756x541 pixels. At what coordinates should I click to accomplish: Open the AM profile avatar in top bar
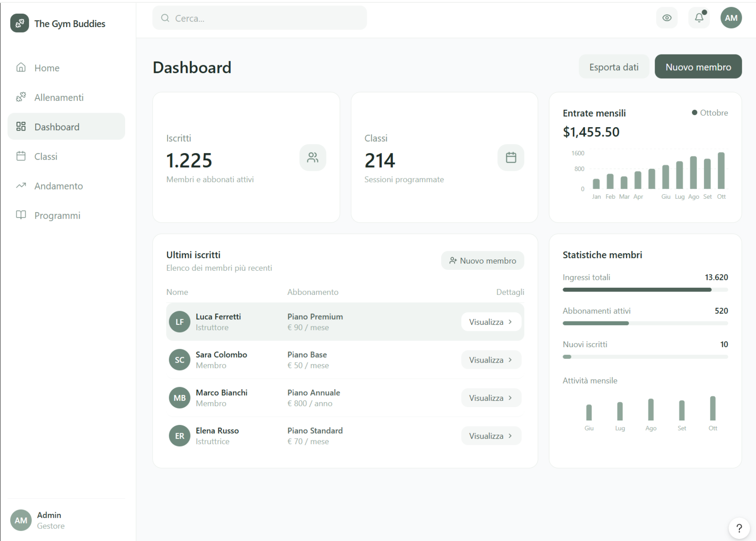pyautogui.click(x=731, y=18)
